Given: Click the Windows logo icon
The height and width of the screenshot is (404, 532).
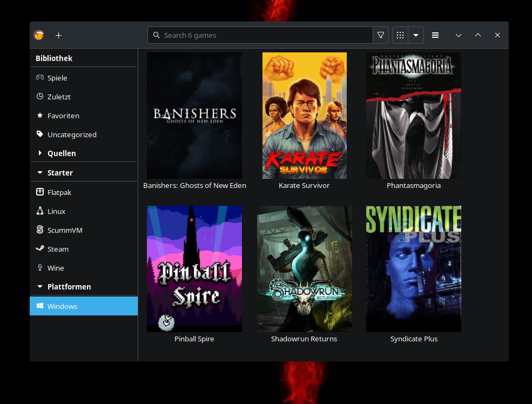Looking at the screenshot, I should pyautogui.click(x=39, y=306).
